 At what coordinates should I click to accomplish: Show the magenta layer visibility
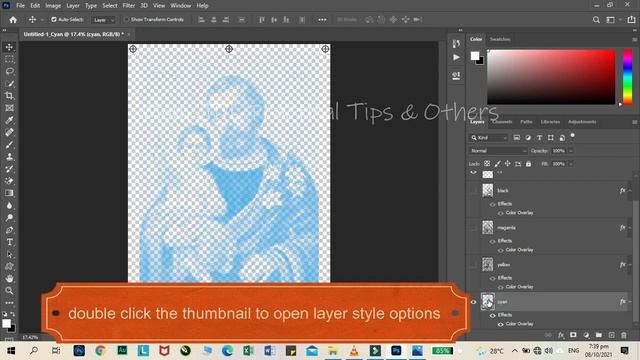(473, 228)
